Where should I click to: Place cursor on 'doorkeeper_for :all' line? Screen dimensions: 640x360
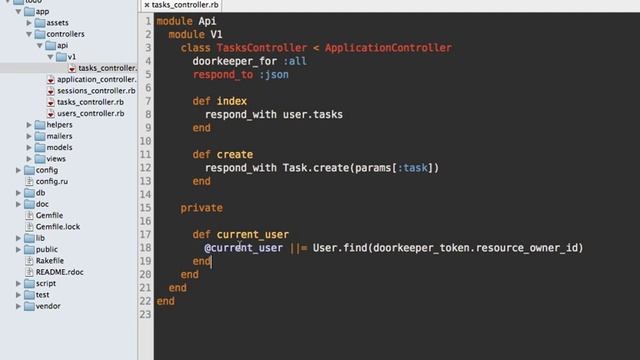[249, 61]
